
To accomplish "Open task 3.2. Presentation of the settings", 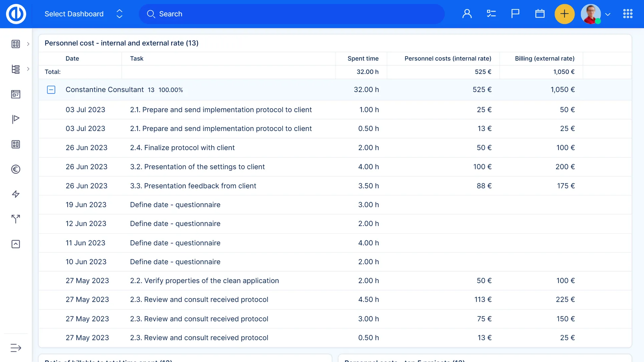I will click(x=197, y=167).
